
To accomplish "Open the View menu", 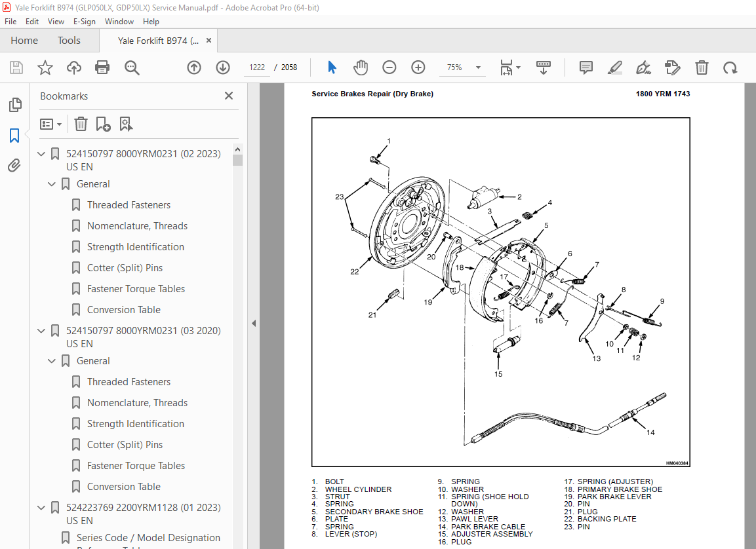I will (56, 22).
